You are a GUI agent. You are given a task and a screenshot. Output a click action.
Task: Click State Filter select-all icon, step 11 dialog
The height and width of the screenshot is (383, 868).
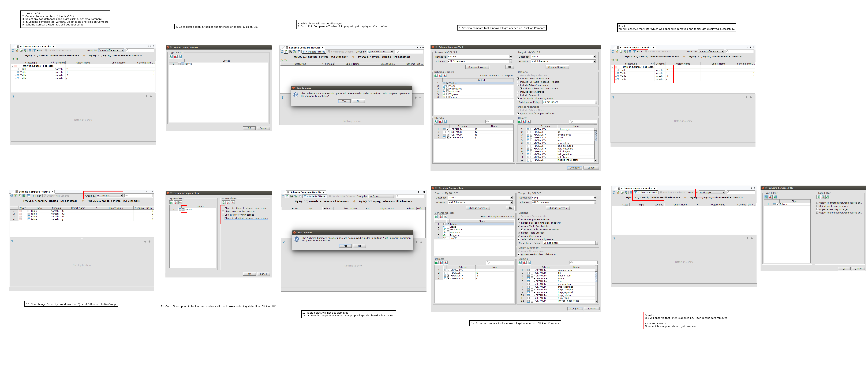224,202
